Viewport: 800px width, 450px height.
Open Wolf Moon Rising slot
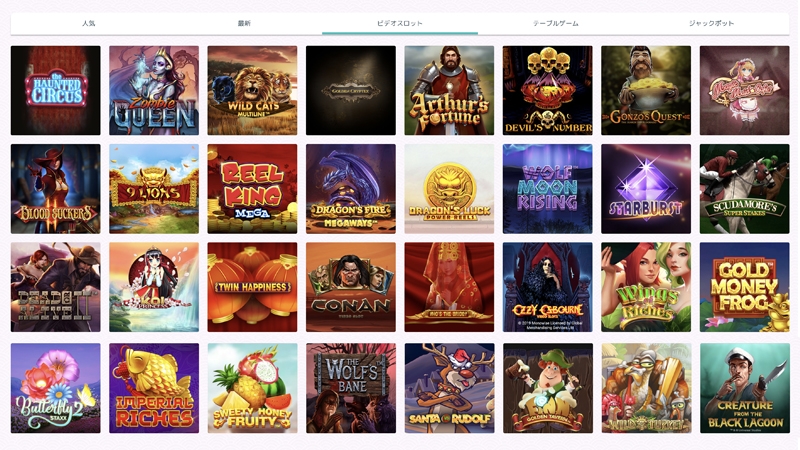(547, 189)
